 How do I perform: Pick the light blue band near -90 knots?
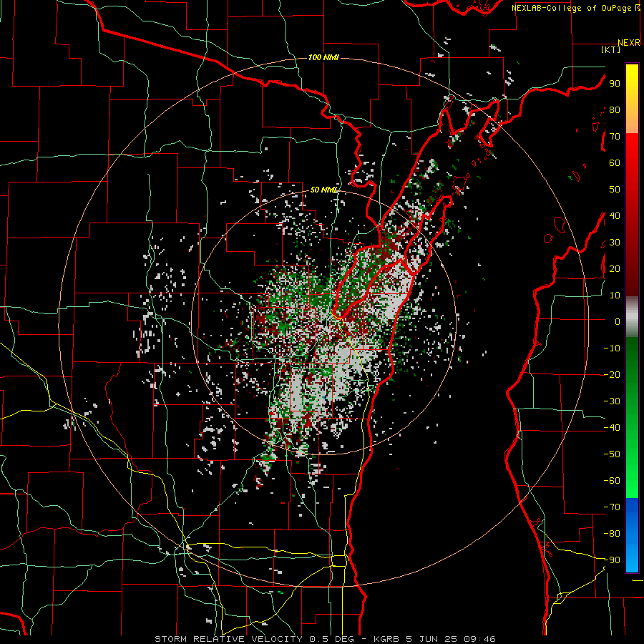(632, 559)
